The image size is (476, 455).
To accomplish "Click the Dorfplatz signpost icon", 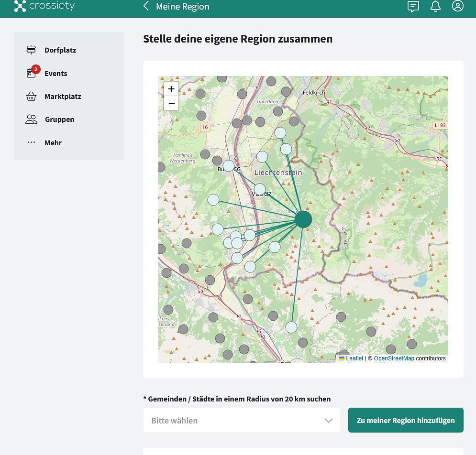I will tap(31, 50).
